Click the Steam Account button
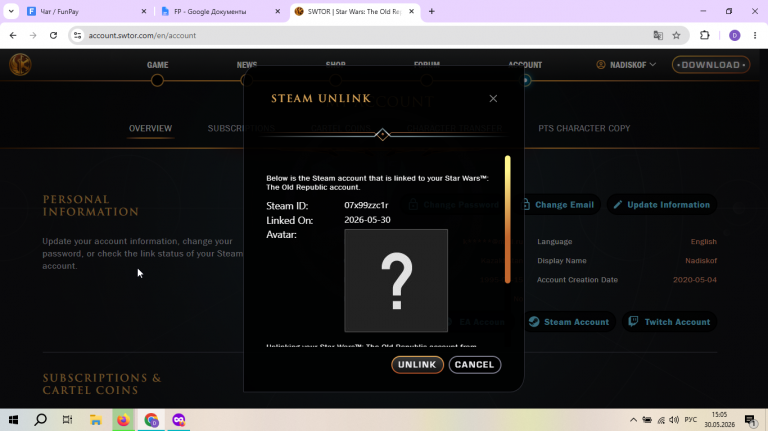Image resolution: width=768 pixels, height=431 pixels. point(569,322)
